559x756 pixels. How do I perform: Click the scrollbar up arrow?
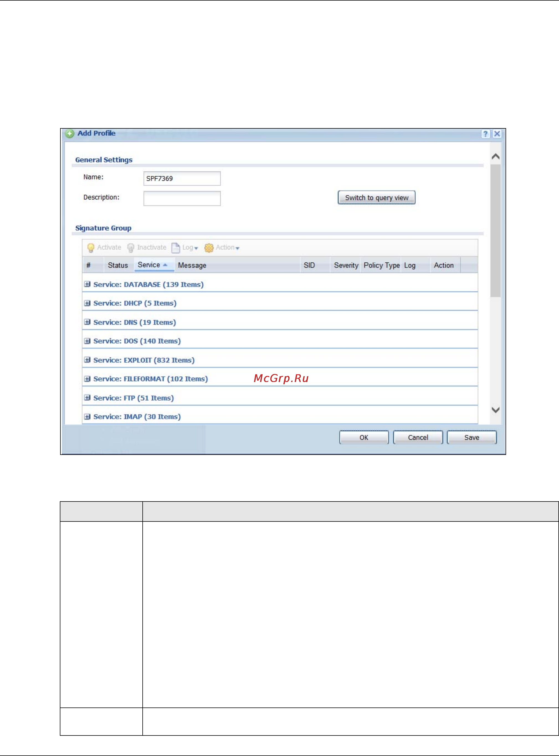point(496,156)
